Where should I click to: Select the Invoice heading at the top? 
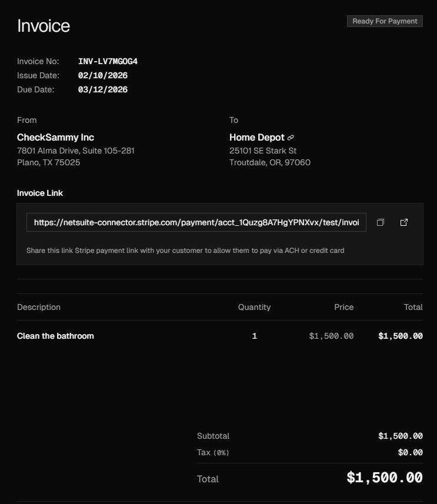point(44,25)
